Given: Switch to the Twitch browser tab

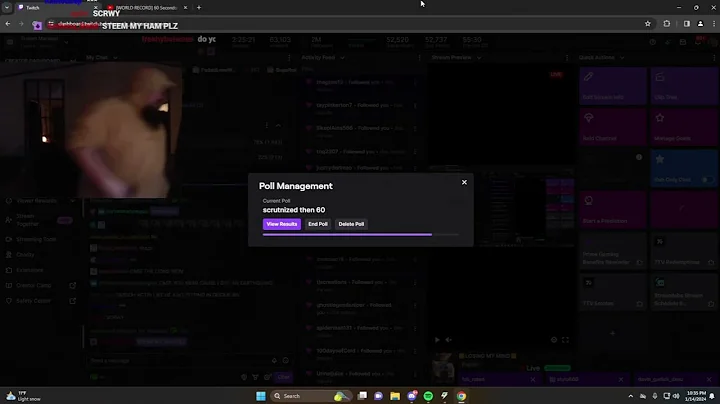Looking at the screenshot, I should pyautogui.click(x=53, y=8).
